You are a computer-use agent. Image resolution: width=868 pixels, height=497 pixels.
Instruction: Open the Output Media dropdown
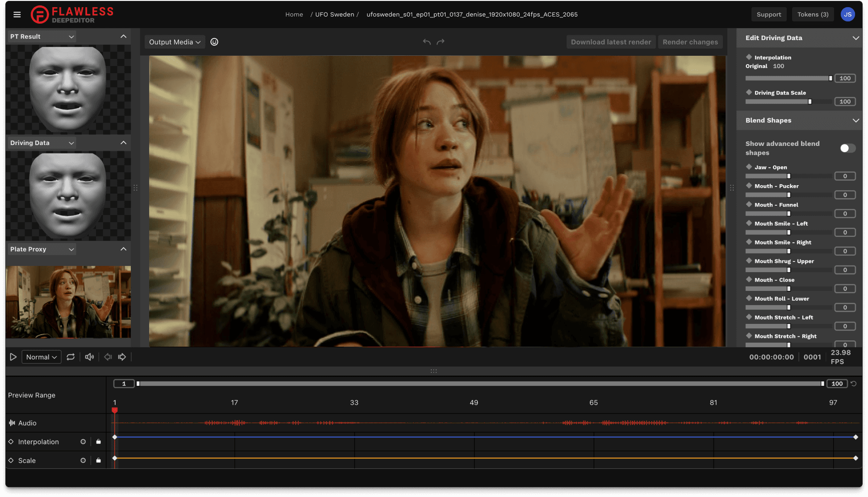[x=175, y=42]
